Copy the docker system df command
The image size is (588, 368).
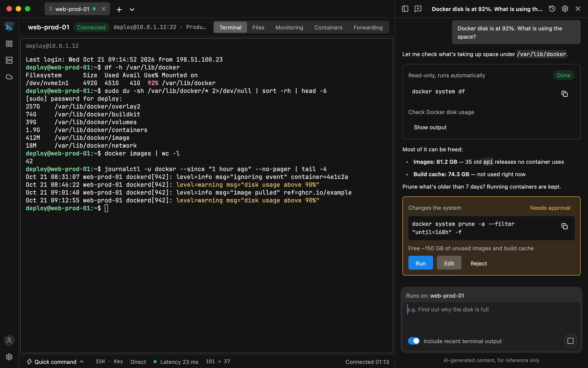565,94
